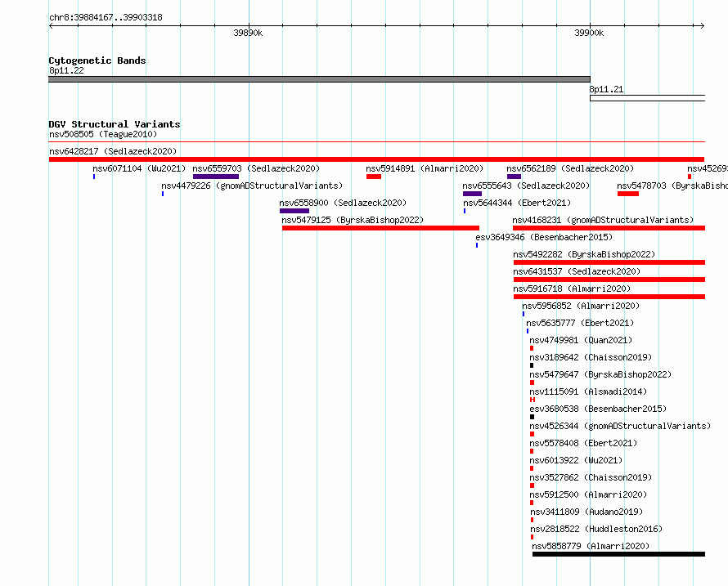Open the nsv6071104 (Wu2021) variant label

(x=139, y=168)
